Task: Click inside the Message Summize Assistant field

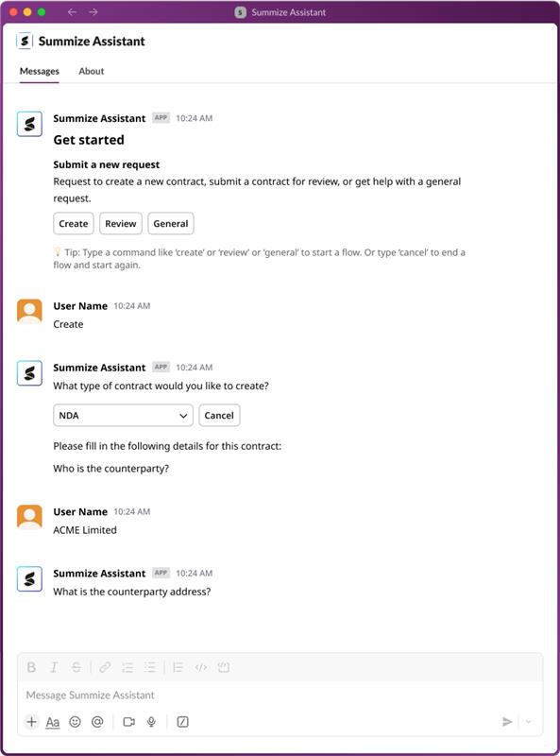Action: (x=274, y=695)
